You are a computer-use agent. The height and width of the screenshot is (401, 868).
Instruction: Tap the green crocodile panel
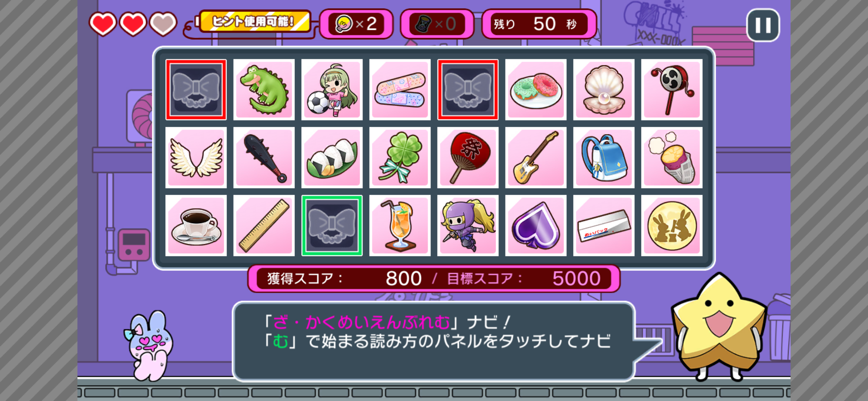tap(264, 89)
